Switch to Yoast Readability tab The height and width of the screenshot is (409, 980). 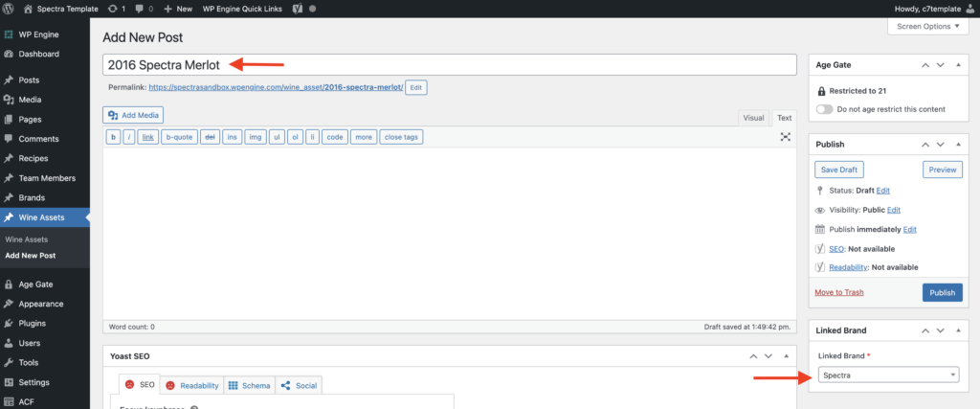[192, 385]
